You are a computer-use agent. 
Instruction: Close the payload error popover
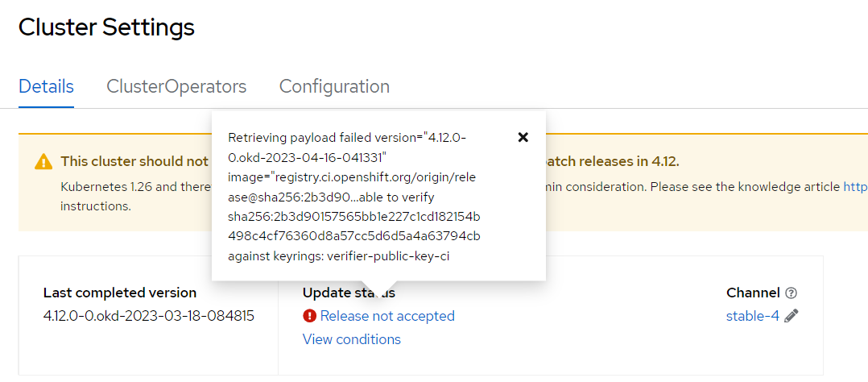[523, 138]
